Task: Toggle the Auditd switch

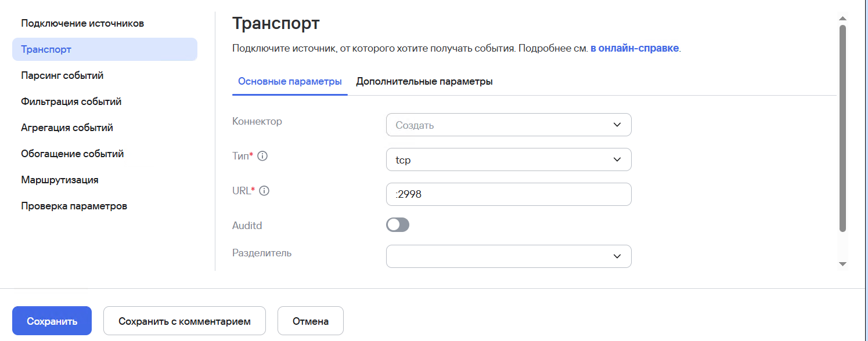Action: click(x=398, y=225)
